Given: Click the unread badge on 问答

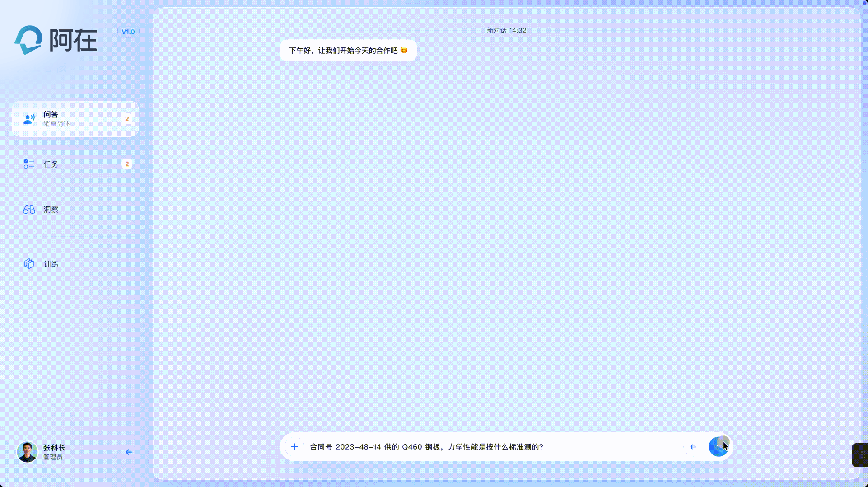Looking at the screenshot, I should pos(127,119).
